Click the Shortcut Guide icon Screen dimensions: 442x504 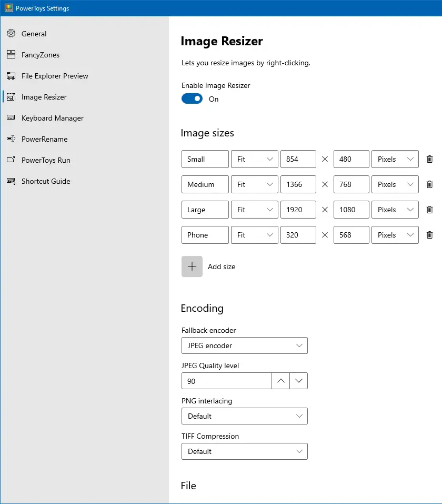pos(11,181)
